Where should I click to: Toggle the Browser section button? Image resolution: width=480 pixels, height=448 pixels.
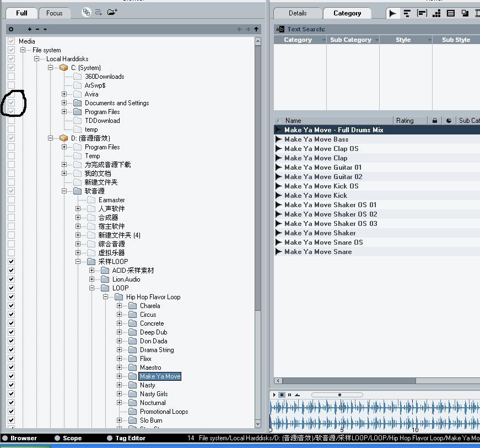point(20,438)
